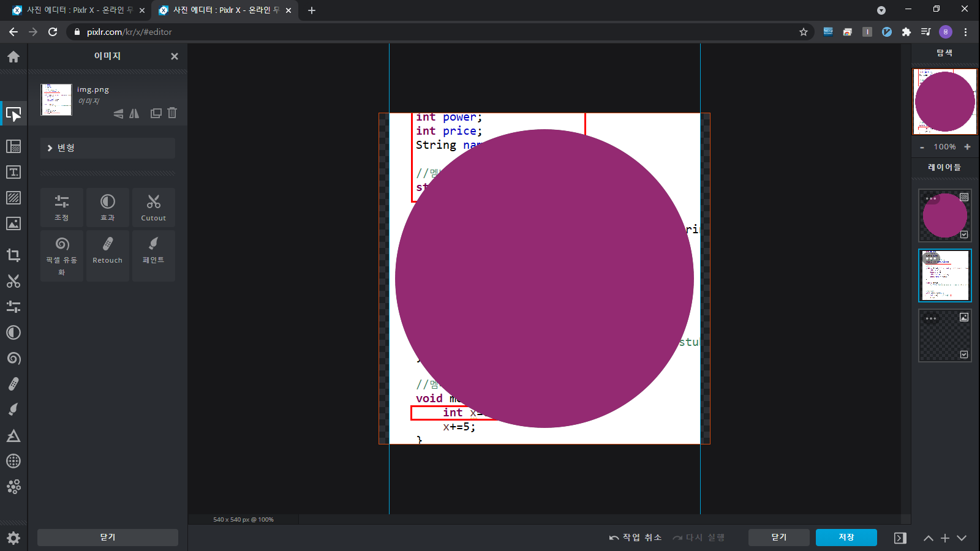Toggle right panel collapse icon

coord(900,538)
